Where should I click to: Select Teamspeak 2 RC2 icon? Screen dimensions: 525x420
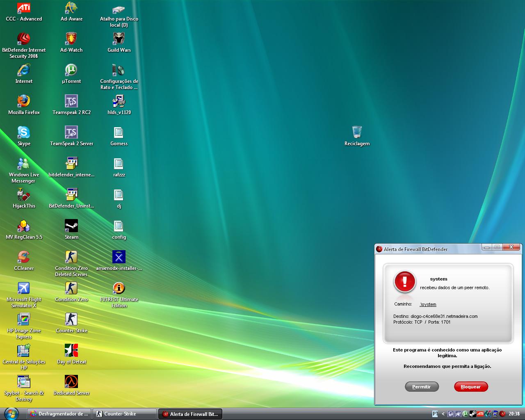click(x=71, y=105)
